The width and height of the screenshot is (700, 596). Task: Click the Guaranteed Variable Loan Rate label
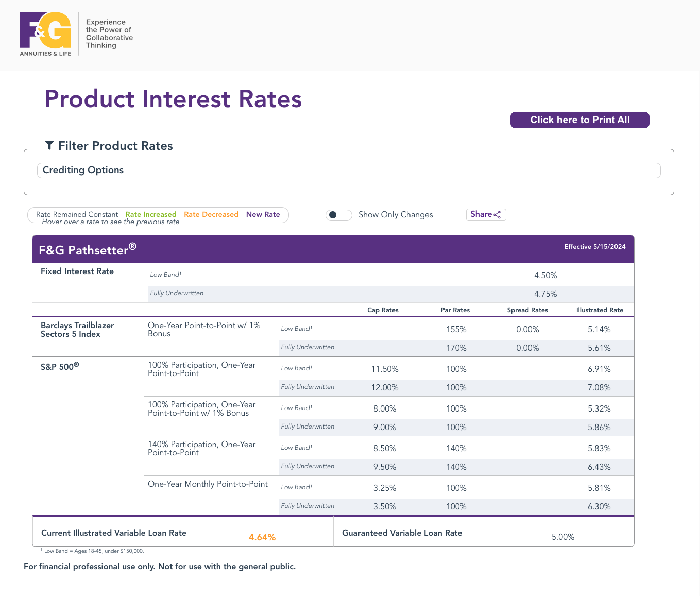tap(402, 533)
